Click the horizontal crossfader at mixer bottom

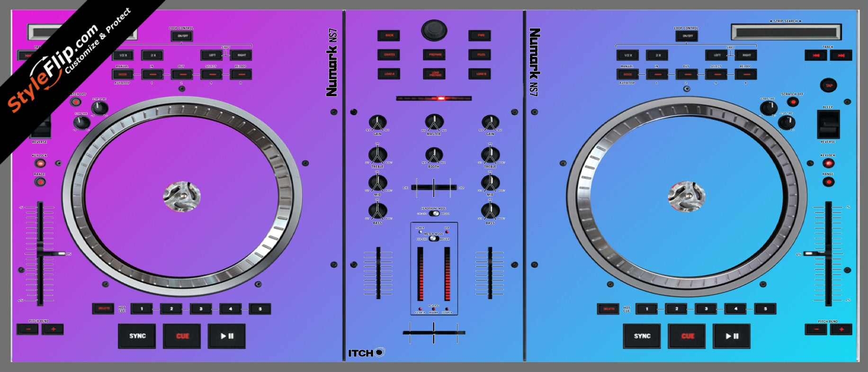tap(434, 333)
